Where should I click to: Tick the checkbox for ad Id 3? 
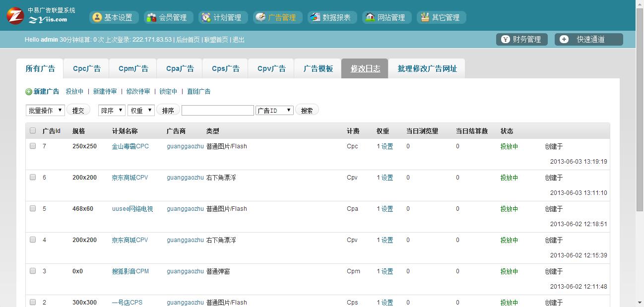33,271
